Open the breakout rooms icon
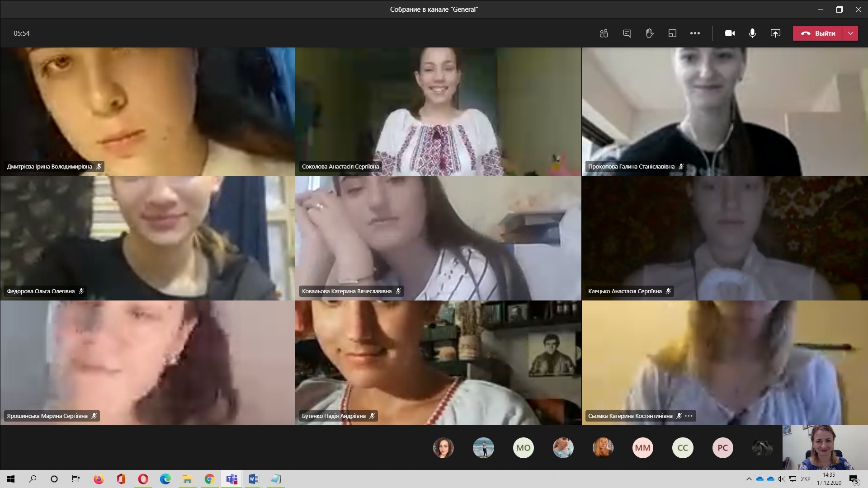This screenshot has width=868, height=488. point(672,33)
